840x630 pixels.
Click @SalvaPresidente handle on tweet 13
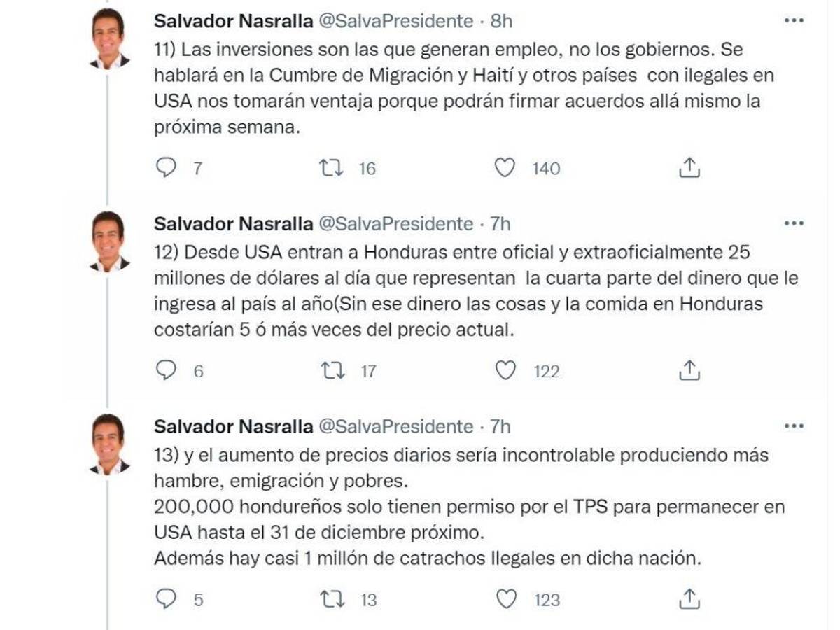point(396,426)
